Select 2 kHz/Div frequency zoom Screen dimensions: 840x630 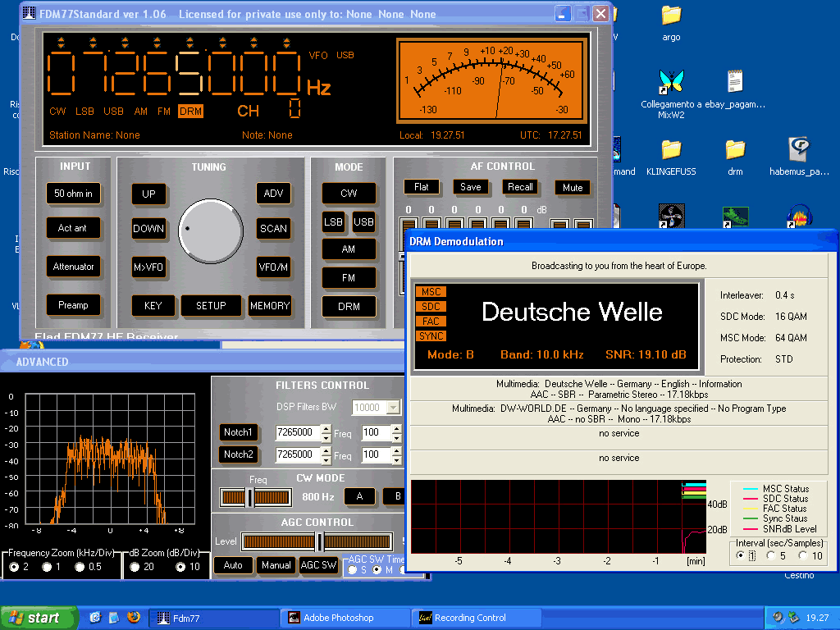pyautogui.click(x=14, y=567)
